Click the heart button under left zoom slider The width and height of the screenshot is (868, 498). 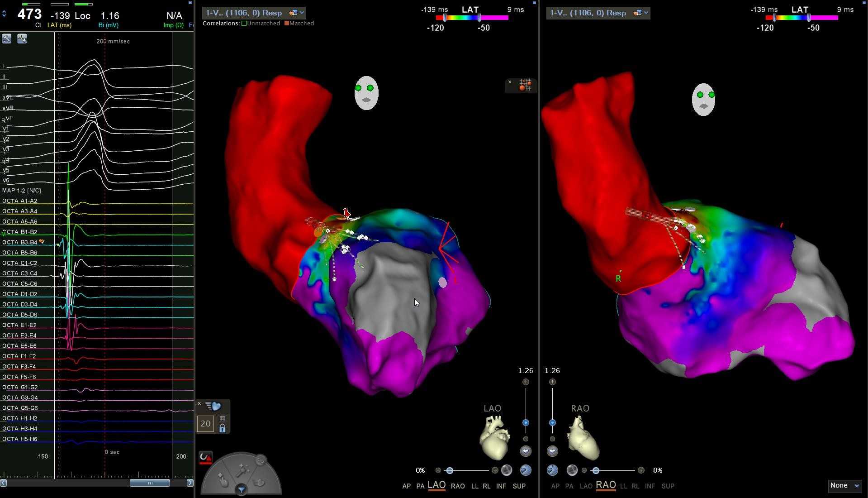526,451
